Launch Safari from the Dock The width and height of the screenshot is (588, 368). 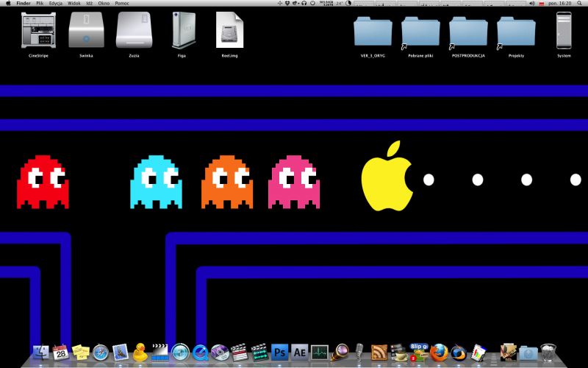click(x=101, y=353)
